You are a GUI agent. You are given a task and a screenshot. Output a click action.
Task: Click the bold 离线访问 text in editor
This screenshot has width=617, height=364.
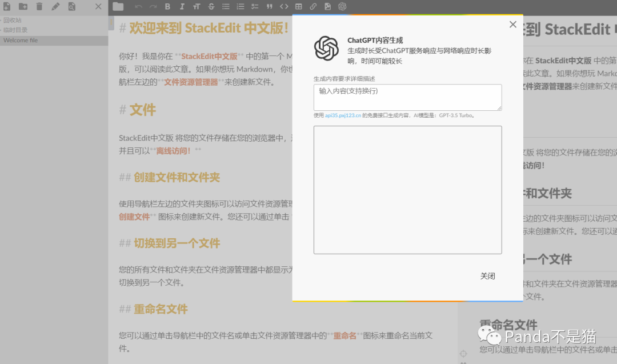174,151
